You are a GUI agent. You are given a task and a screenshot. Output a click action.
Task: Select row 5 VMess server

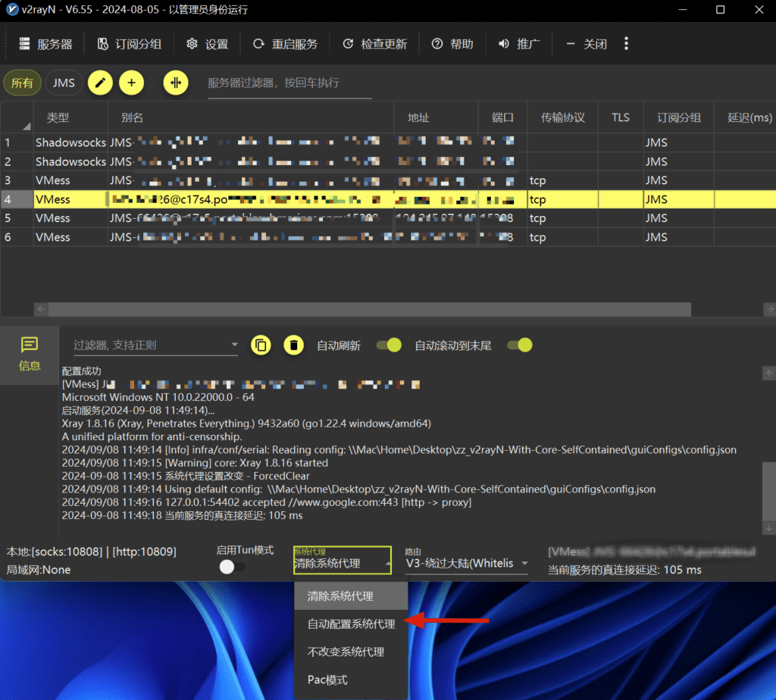(388, 218)
